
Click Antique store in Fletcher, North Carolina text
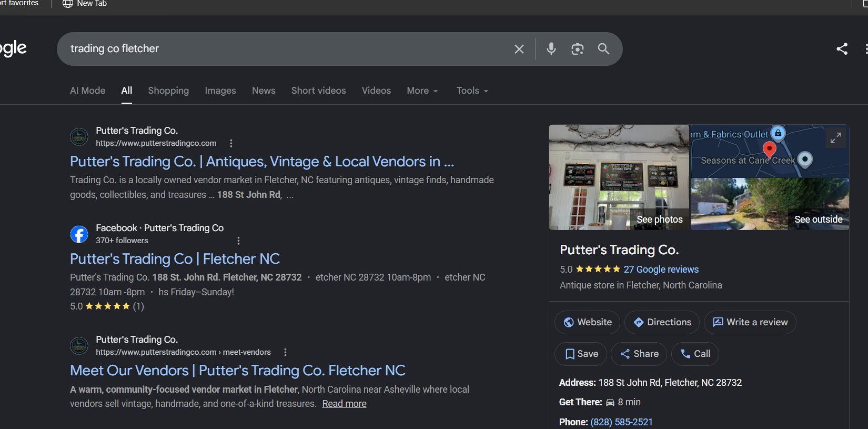(x=641, y=285)
